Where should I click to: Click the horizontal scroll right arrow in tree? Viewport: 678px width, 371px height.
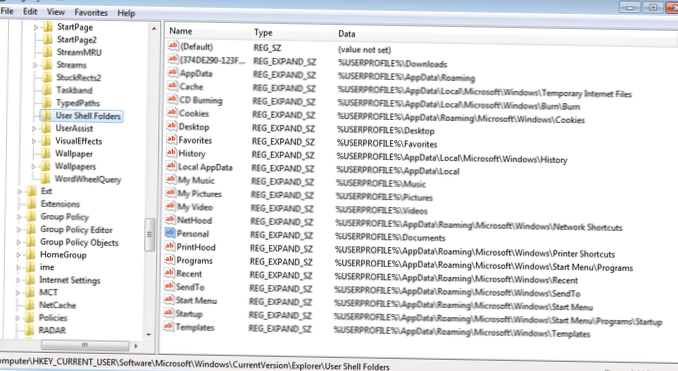136,346
